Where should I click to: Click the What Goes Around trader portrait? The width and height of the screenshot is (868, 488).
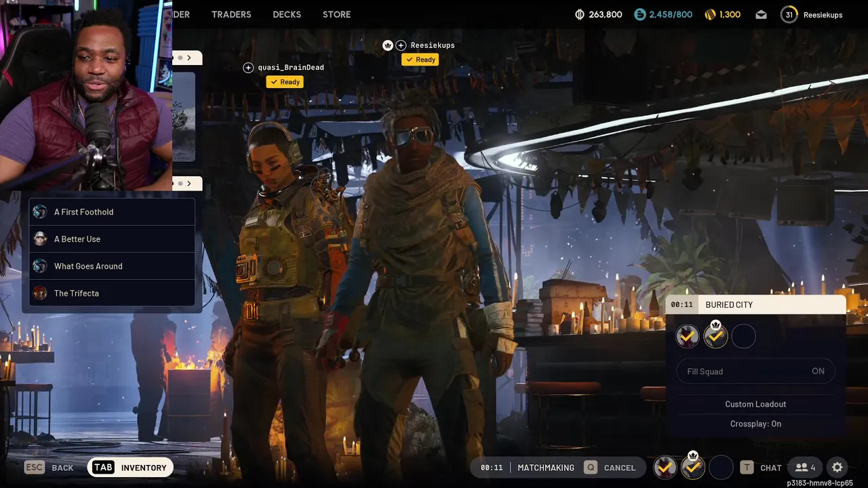tap(40, 266)
